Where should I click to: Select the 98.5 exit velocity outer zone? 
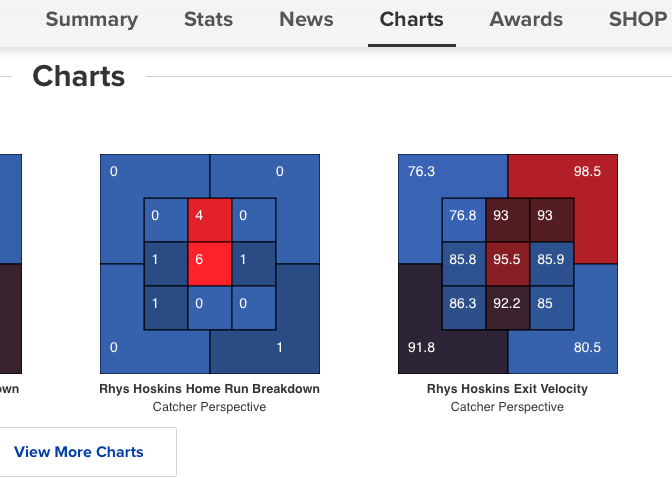[586, 172]
